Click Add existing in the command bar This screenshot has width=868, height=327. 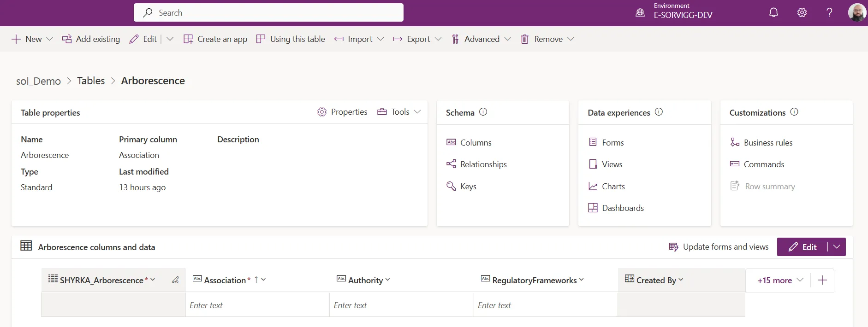[x=91, y=39]
